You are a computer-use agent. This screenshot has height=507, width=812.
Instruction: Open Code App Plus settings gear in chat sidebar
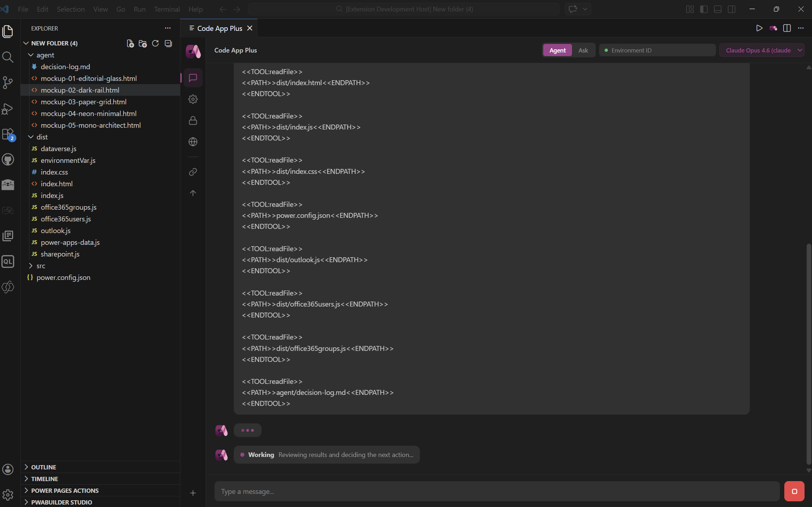[x=193, y=99]
